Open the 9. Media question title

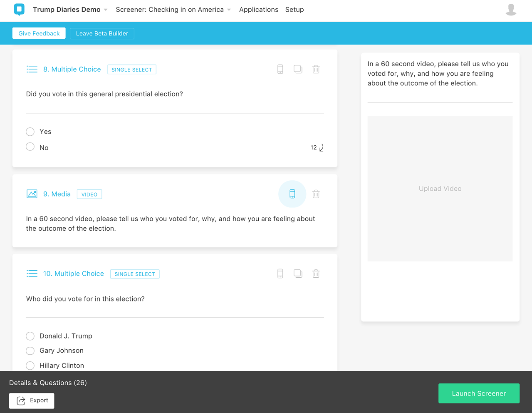click(x=57, y=194)
